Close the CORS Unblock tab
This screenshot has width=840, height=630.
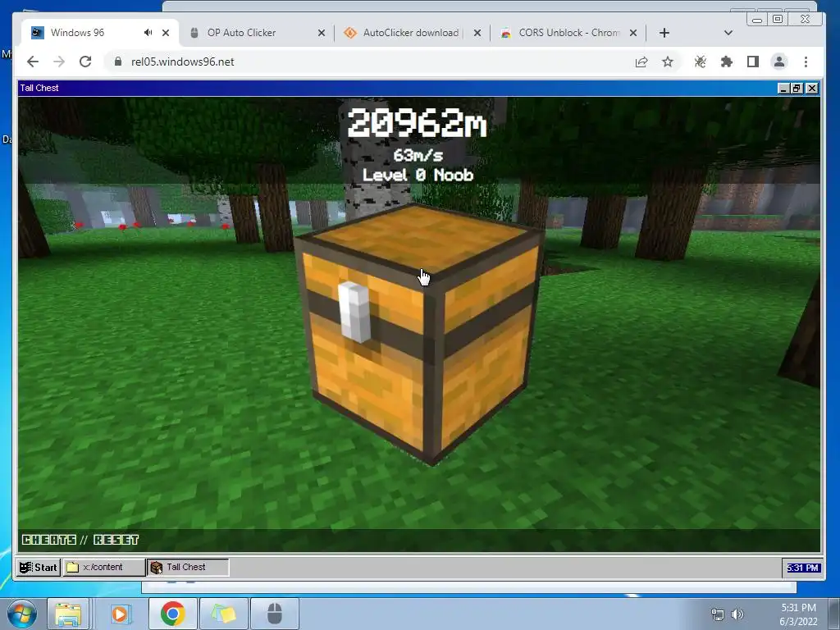point(633,33)
